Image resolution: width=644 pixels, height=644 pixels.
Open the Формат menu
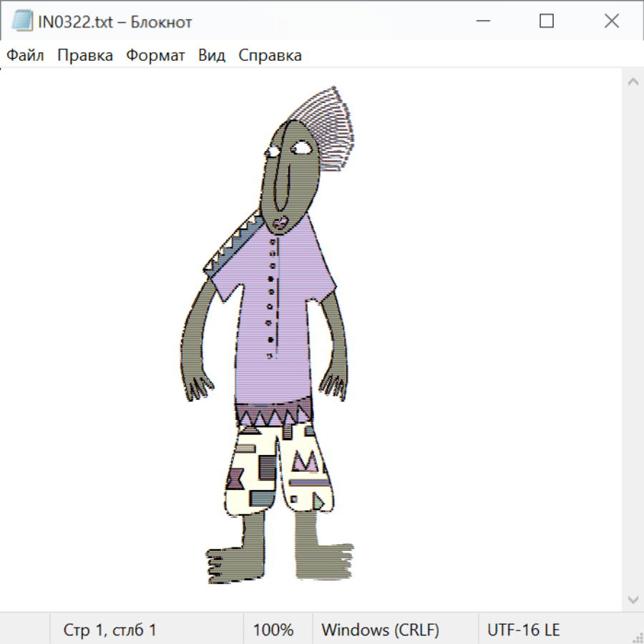tap(155, 56)
